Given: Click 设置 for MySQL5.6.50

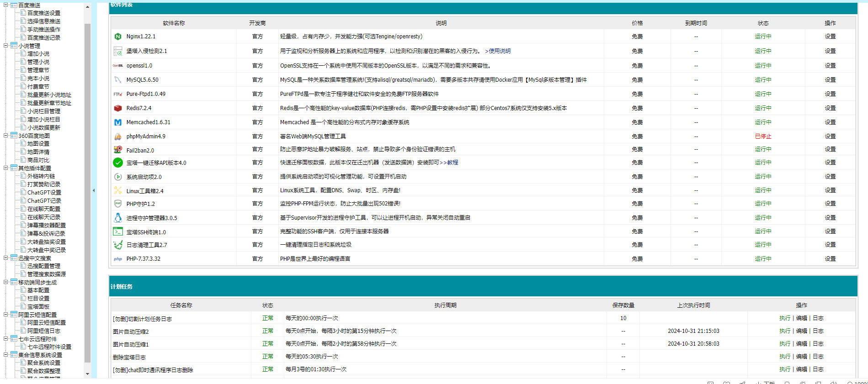Looking at the screenshot, I should 830,80.
